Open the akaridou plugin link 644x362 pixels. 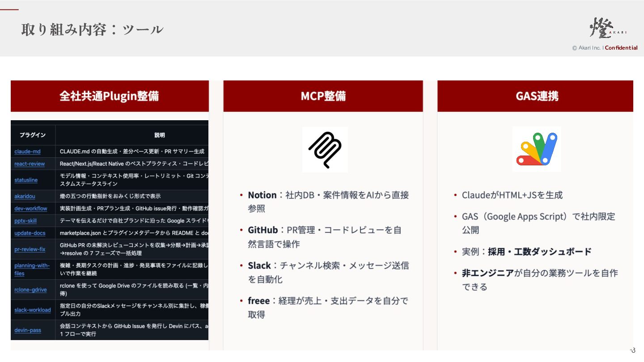(25, 196)
